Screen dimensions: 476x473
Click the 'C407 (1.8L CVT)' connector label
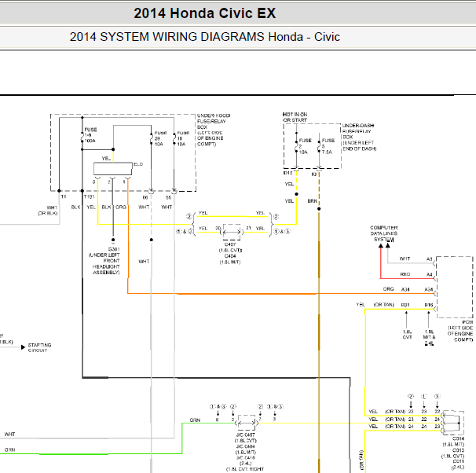pos(230,247)
